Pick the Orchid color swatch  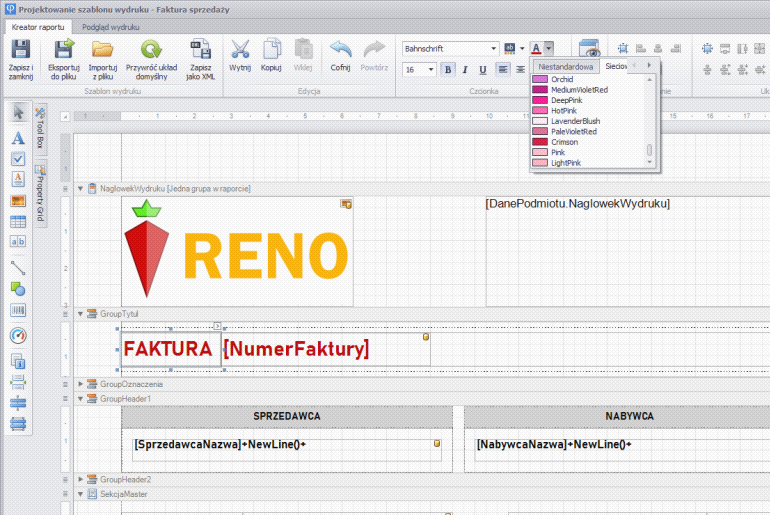click(x=540, y=79)
